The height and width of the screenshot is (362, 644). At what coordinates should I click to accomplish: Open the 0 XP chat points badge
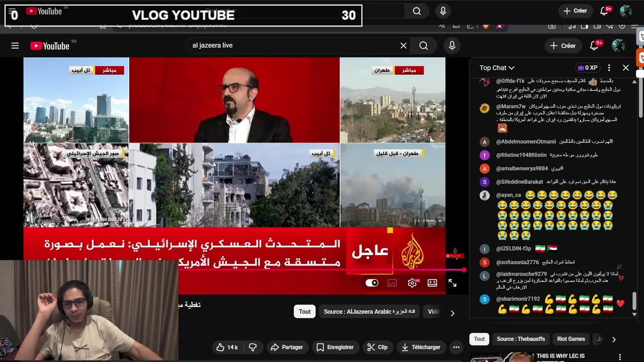click(x=587, y=67)
